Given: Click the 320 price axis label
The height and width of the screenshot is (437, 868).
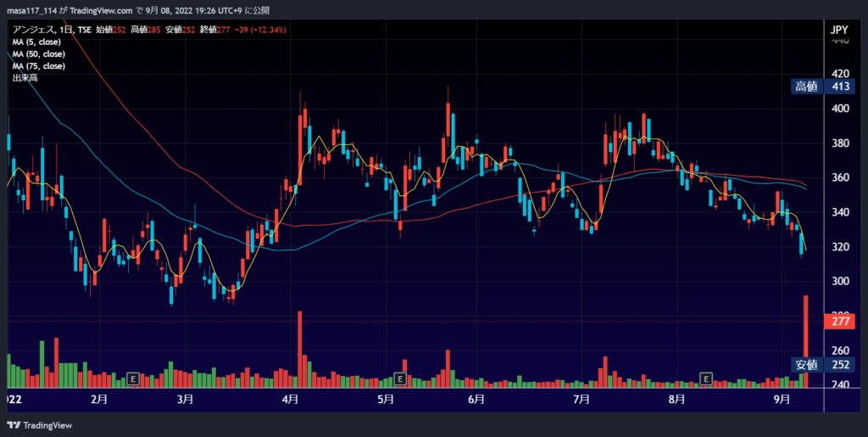Looking at the screenshot, I should pos(840,247).
